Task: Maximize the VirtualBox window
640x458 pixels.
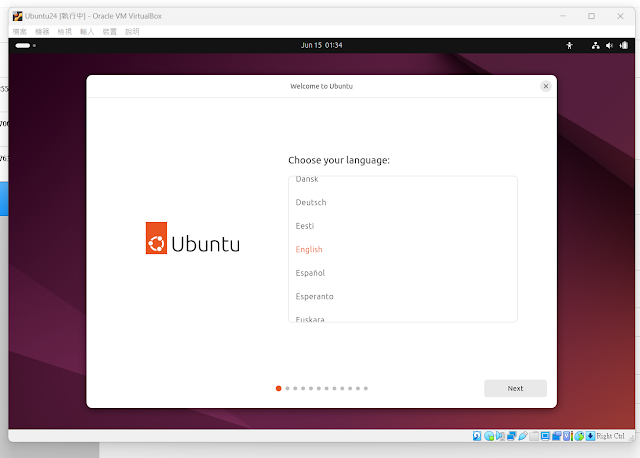Action: pyautogui.click(x=591, y=16)
